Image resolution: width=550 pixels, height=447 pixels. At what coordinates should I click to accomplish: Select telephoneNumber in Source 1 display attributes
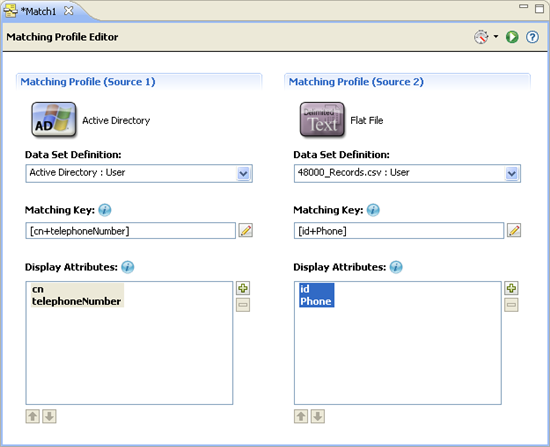76,301
